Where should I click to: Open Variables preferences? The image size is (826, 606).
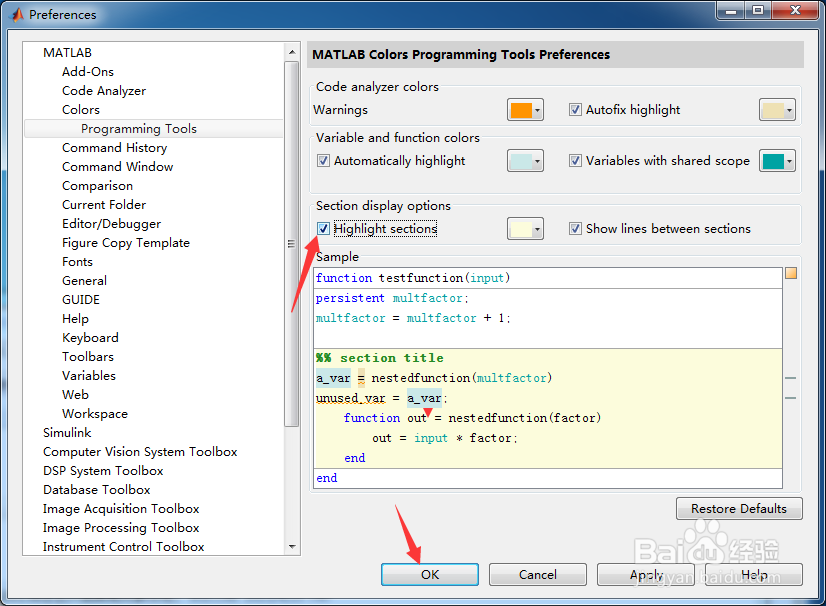coord(88,375)
